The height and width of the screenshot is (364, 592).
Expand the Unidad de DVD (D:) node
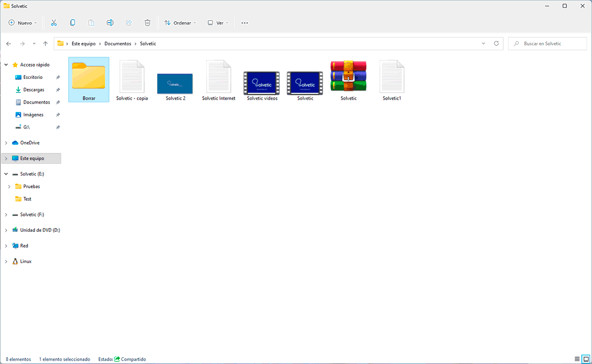6,230
